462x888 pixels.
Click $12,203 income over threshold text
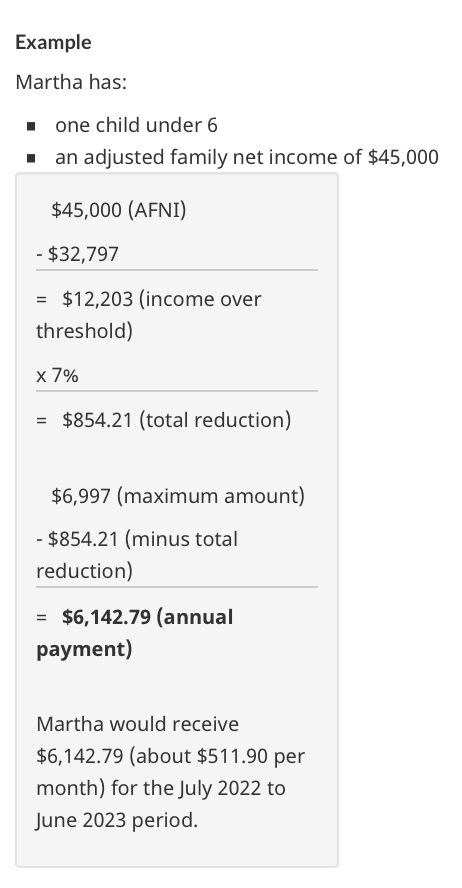click(x=149, y=315)
